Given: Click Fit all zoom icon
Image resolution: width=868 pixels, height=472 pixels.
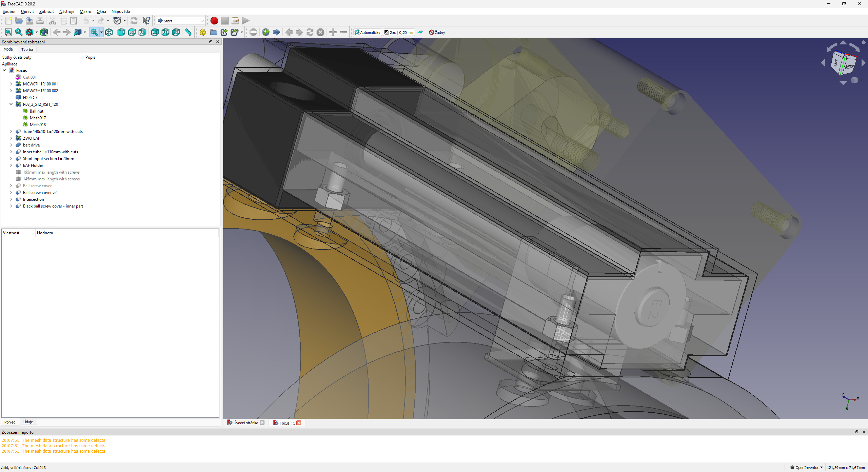Looking at the screenshot, I should (x=8, y=32).
